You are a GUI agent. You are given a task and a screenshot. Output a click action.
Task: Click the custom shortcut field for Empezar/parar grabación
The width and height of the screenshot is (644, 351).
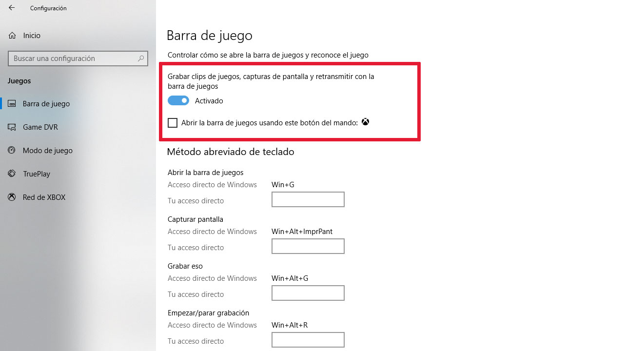pos(308,340)
